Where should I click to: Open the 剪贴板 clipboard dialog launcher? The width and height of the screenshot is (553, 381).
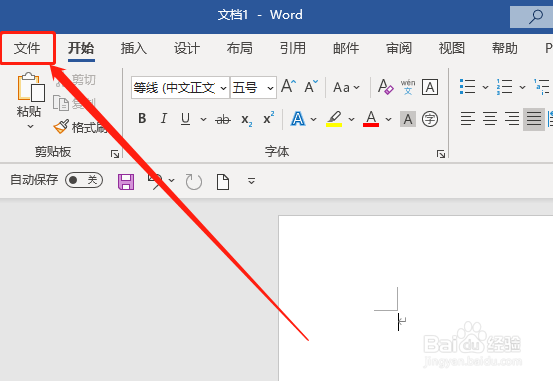pyautogui.click(x=115, y=154)
